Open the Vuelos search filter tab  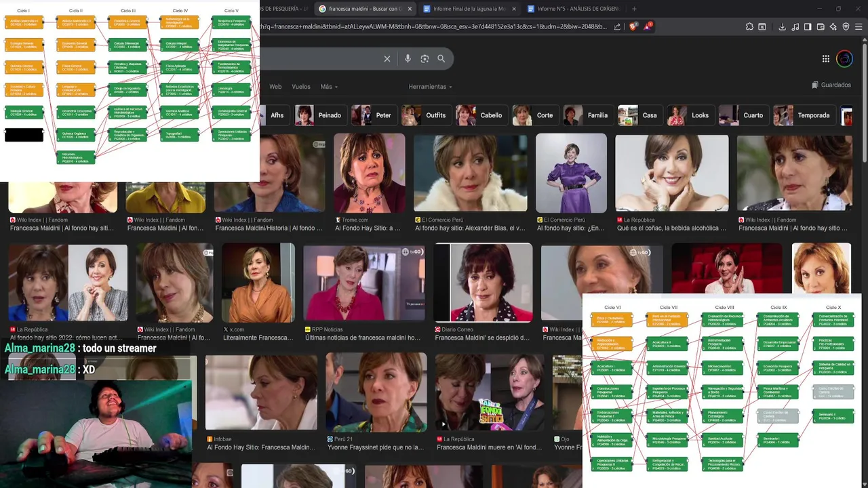point(301,87)
